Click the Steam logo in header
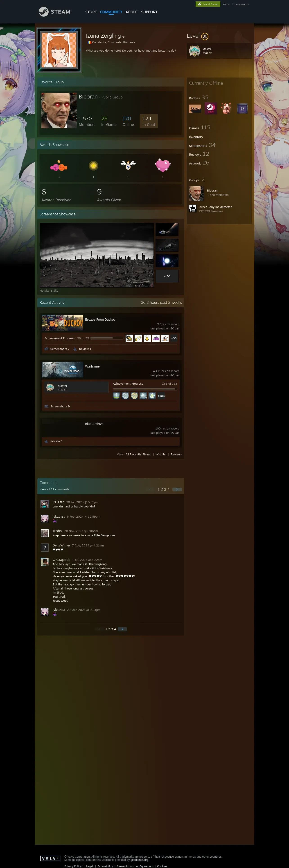 pyautogui.click(x=55, y=12)
